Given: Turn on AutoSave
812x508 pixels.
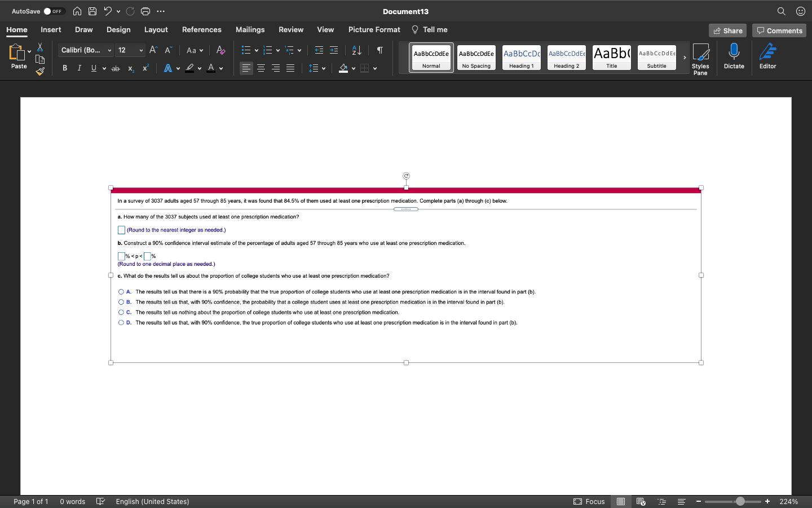Looking at the screenshot, I should [48, 11].
